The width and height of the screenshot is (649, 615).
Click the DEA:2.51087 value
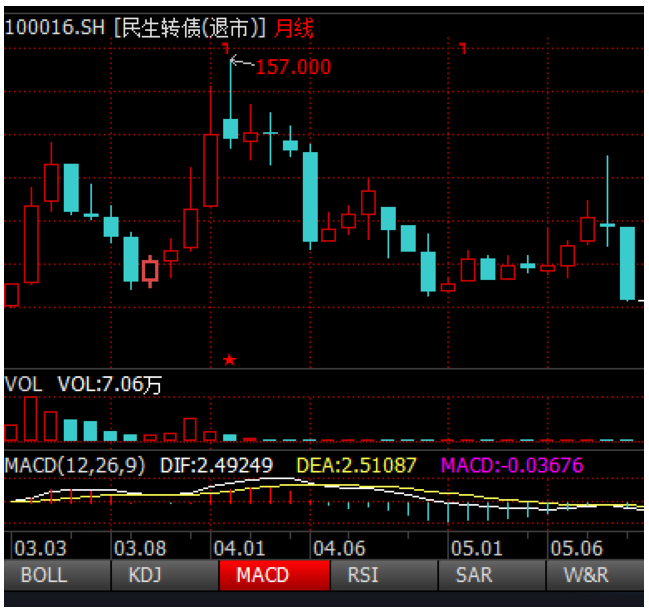point(356,465)
